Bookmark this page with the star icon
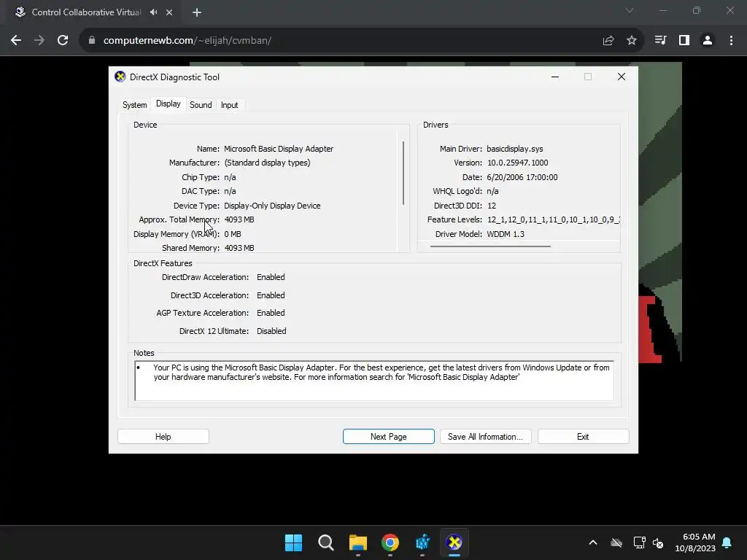 [632, 41]
